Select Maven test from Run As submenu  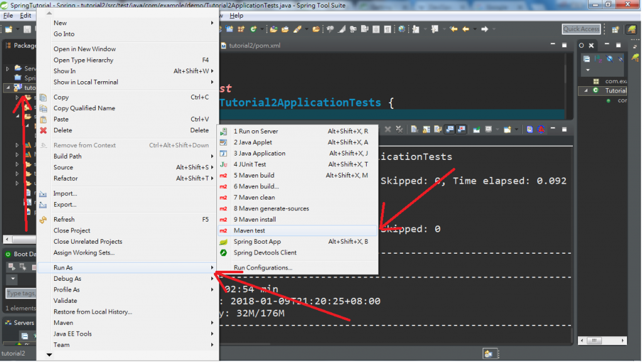pyautogui.click(x=297, y=231)
